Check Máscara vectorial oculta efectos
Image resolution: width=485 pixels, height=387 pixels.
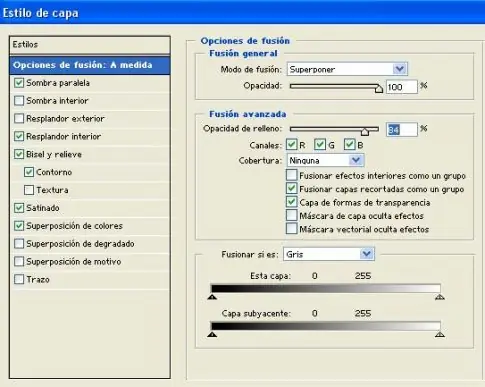(x=292, y=229)
